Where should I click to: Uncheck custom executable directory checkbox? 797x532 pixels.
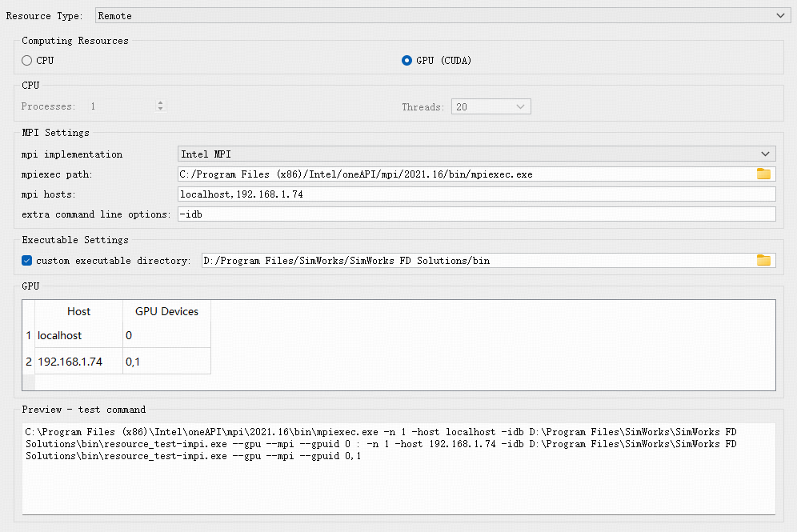point(27,261)
